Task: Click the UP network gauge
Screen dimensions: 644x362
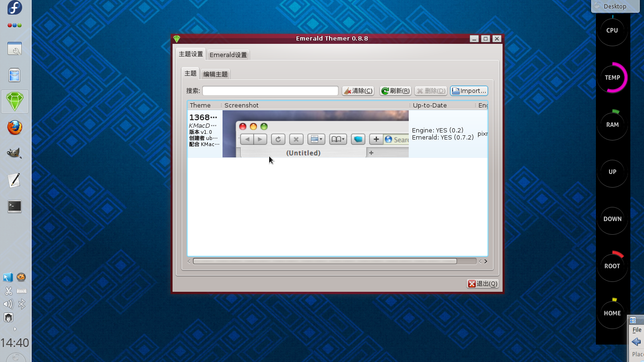Action: click(x=612, y=172)
